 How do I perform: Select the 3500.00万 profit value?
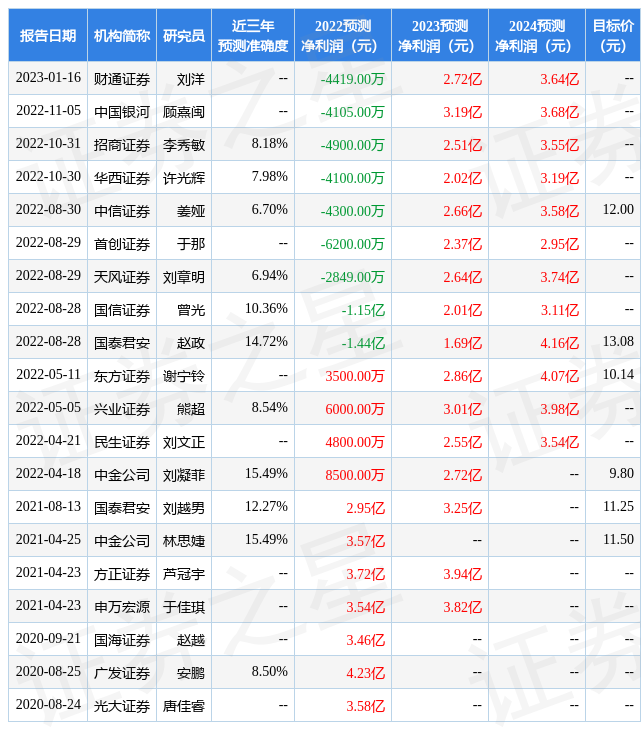pos(355,376)
